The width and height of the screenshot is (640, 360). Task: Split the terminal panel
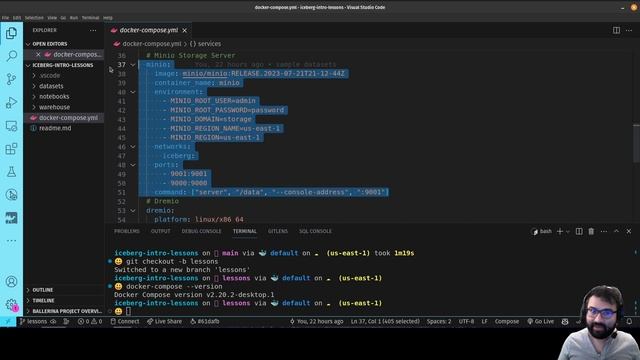579,231
